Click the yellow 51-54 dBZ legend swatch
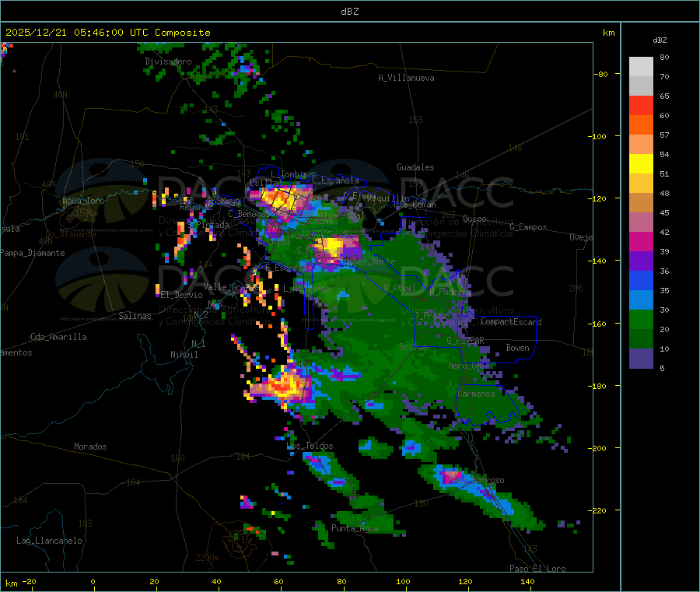Viewport: 700px width, 592px height. click(641, 164)
